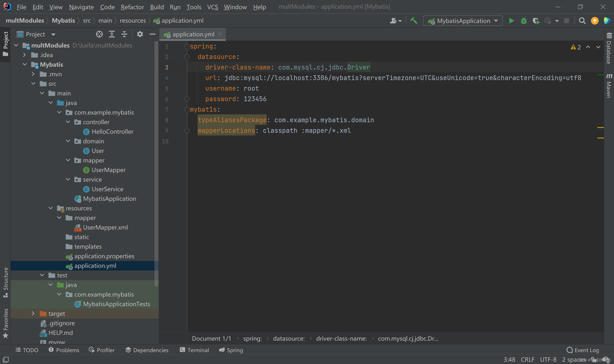The height and width of the screenshot is (364, 614).
Task: Open the Terminal tool tab
Action: pos(194,350)
